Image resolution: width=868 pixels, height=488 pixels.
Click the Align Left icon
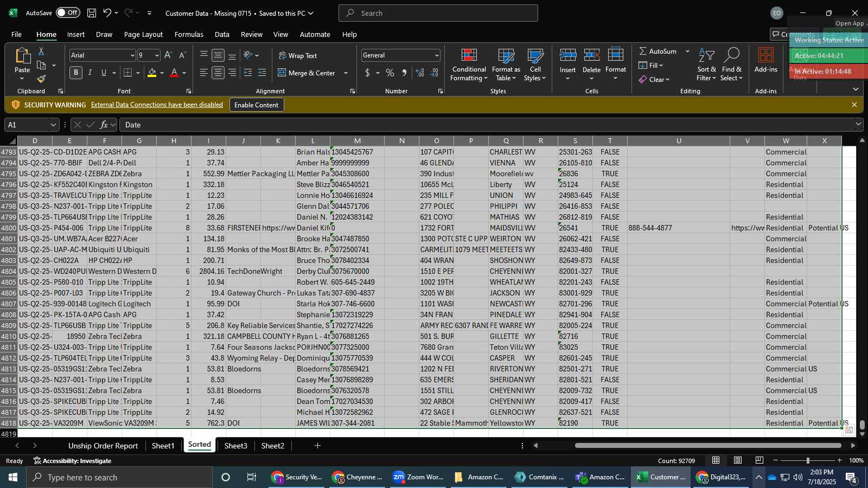pos(204,73)
